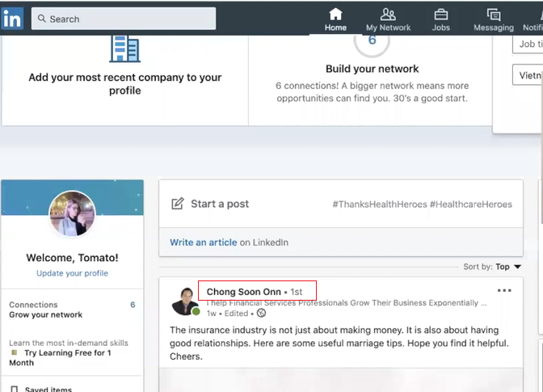Click the Write an article link
The width and height of the screenshot is (543, 392).
204,242
